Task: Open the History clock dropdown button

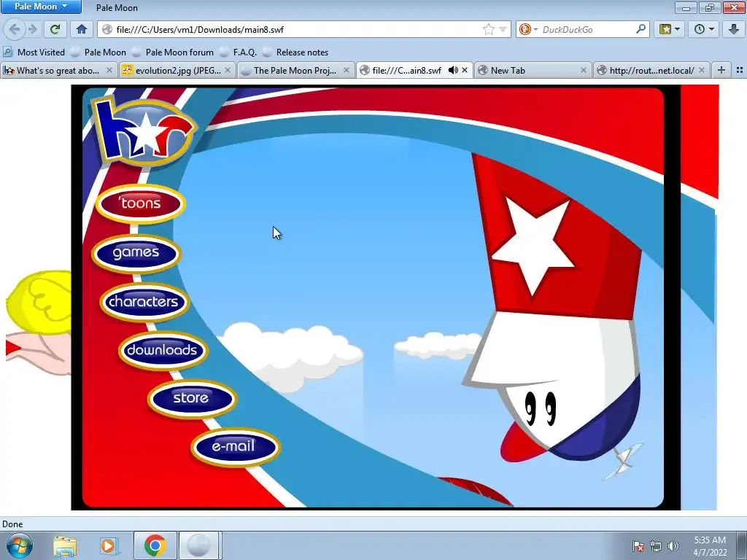Action: (x=704, y=29)
